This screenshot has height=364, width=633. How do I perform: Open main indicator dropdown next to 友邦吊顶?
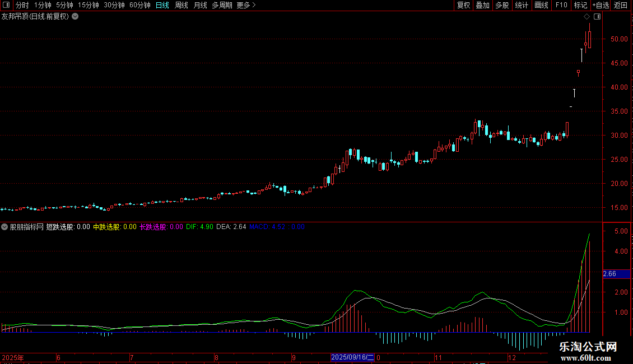click(x=75, y=17)
